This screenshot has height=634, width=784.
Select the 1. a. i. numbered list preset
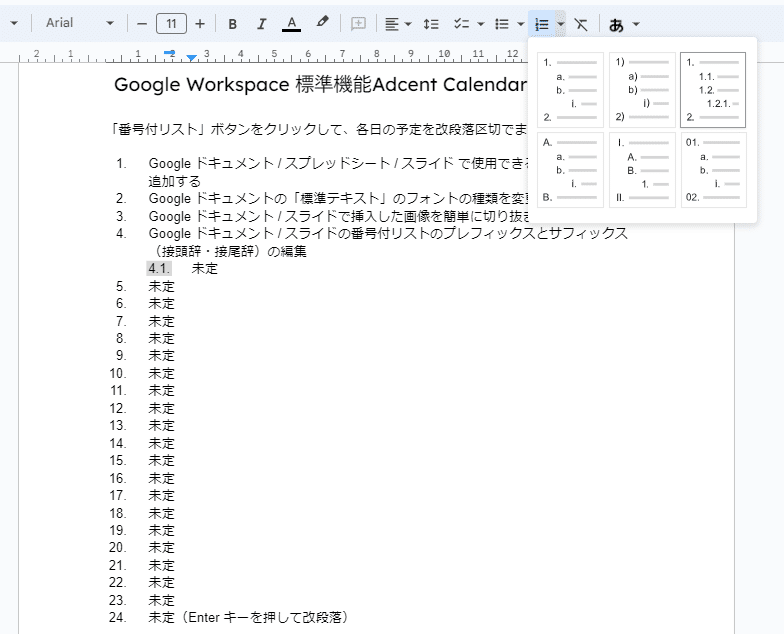(x=570, y=90)
